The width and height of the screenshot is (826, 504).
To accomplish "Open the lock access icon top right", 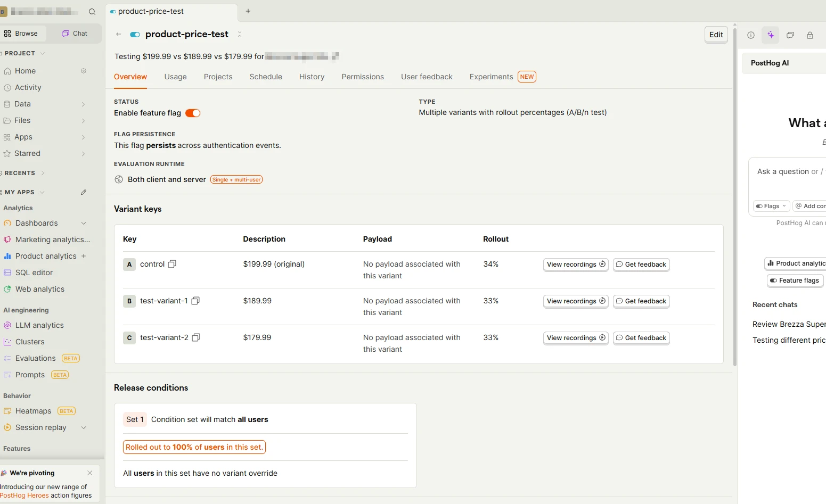I will [810, 35].
